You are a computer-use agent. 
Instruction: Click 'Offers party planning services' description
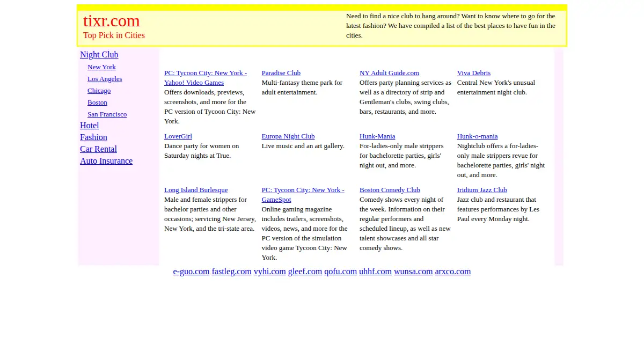tap(405, 97)
